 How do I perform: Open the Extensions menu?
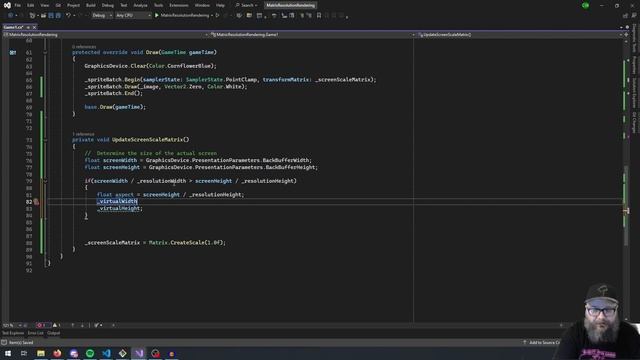coord(179,5)
